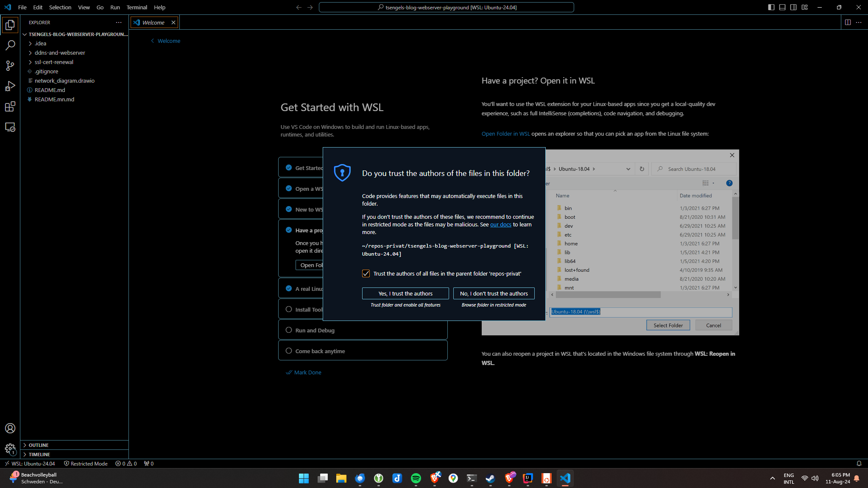This screenshot has width=868, height=488.
Task: Click the command center search box
Action: click(446, 7)
